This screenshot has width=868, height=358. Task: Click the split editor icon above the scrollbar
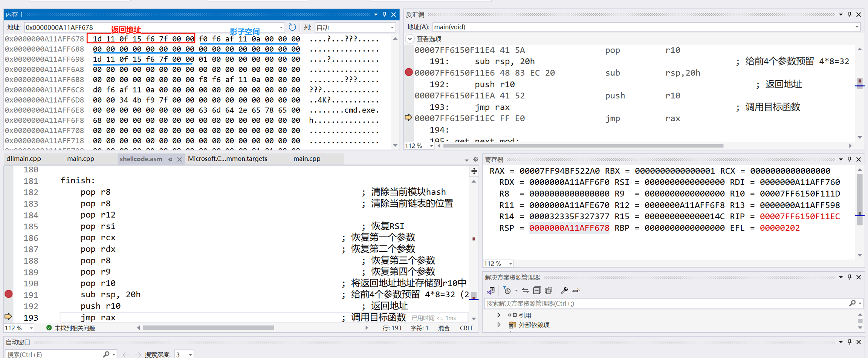click(474, 171)
